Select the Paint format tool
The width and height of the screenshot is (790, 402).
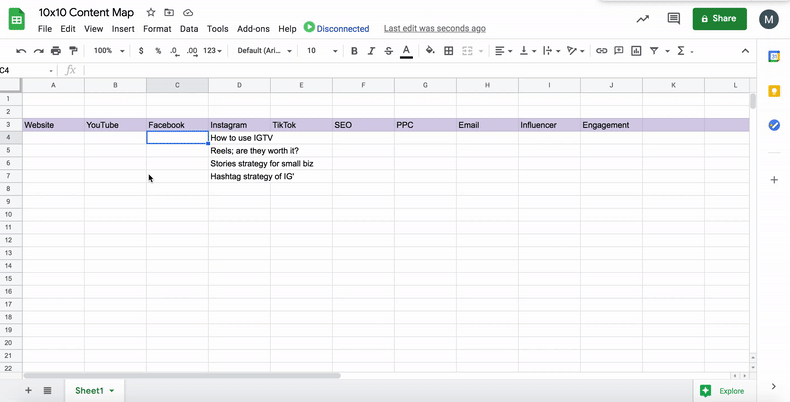click(73, 51)
